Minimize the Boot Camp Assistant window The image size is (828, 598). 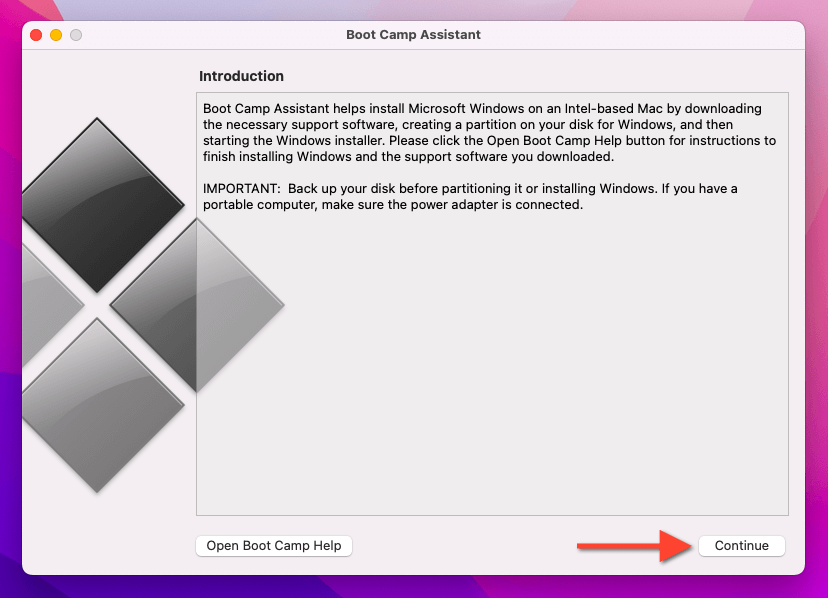click(56, 35)
